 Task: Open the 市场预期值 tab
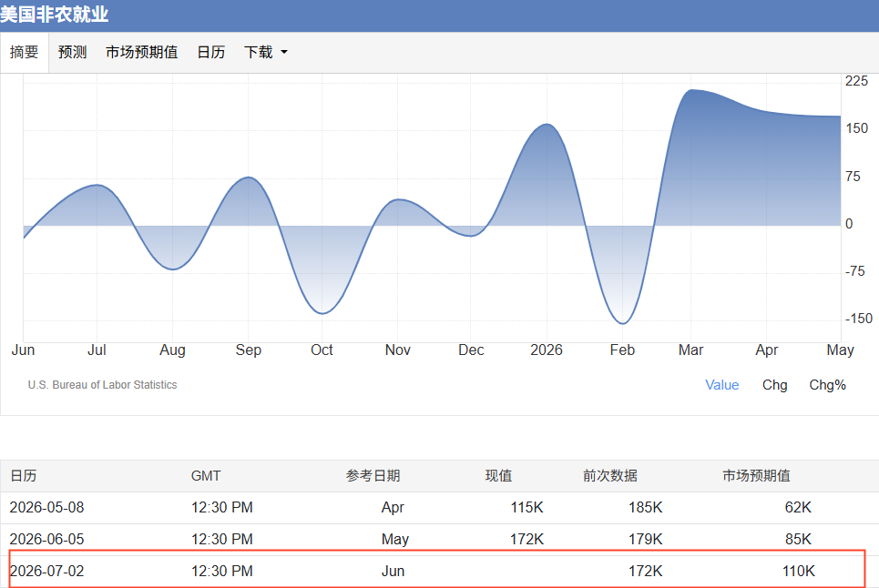click(x=141, y=52)
